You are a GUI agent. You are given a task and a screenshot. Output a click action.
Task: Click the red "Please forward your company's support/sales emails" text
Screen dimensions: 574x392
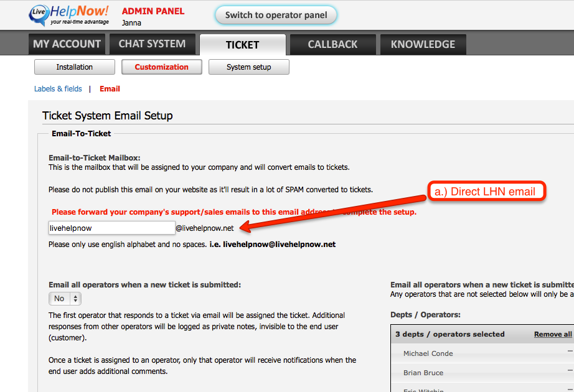[x=234, y=212]
